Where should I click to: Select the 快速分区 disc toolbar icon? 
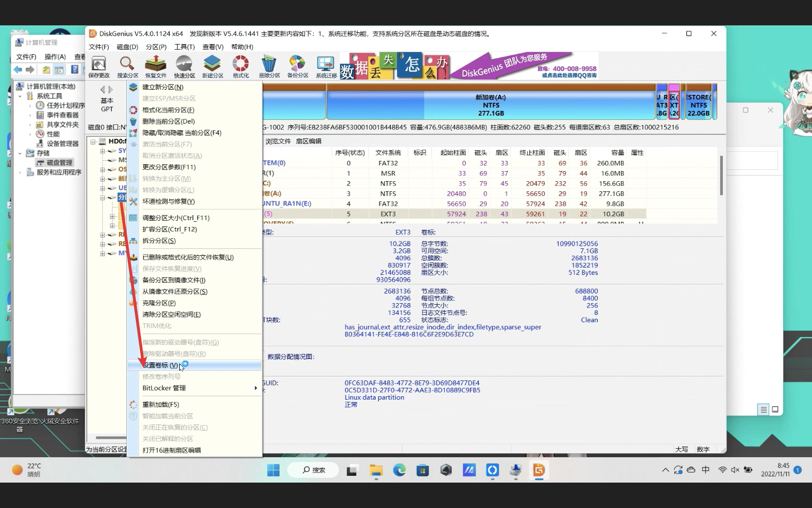click(184, 67)
